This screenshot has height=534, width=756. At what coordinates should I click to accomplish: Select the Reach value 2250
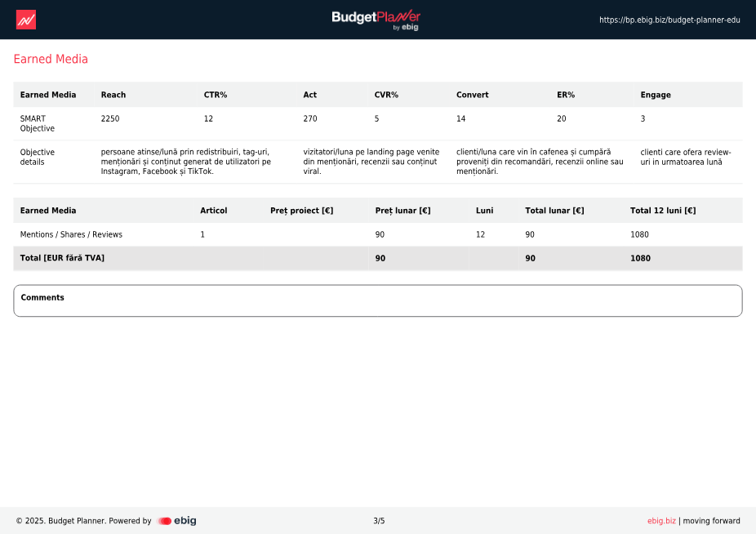click(x=110, y=118)
